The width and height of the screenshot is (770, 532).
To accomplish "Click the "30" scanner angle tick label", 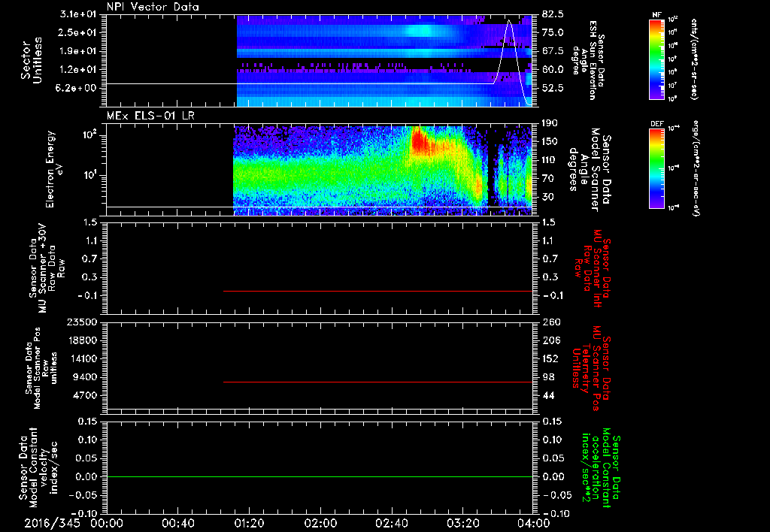I will 547,197.
